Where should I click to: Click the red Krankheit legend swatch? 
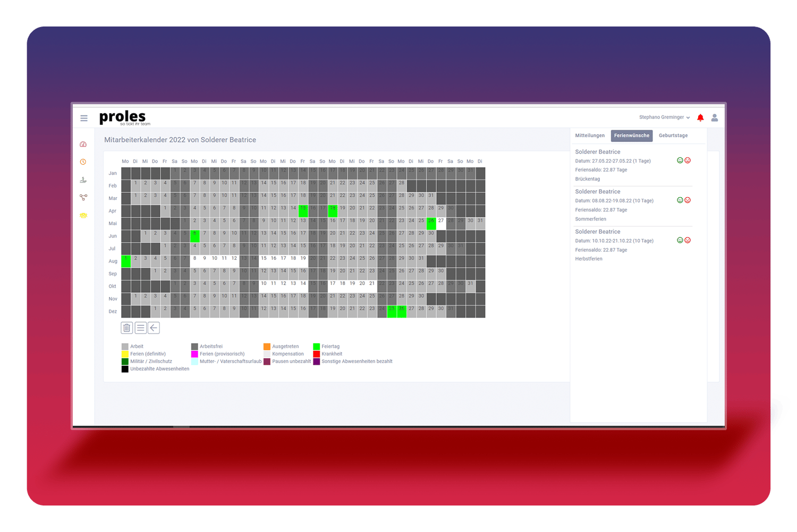[317, 354]
